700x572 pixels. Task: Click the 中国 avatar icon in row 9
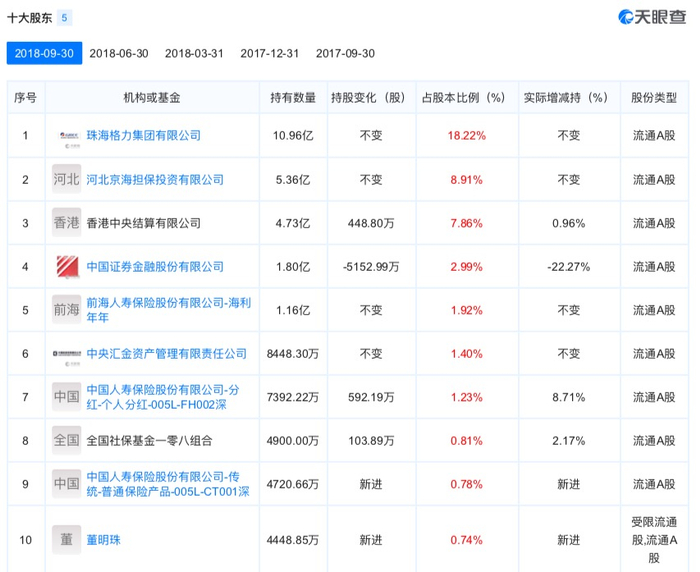click(67, 484)
